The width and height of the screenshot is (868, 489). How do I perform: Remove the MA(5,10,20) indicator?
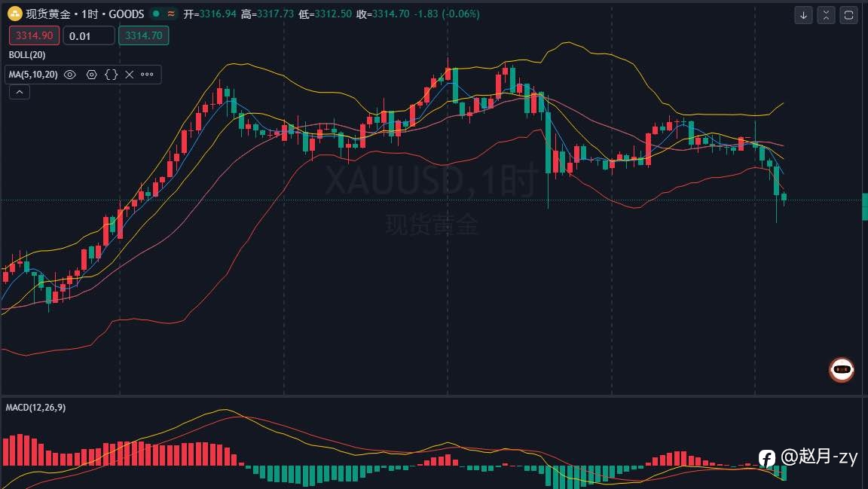(x=129, y=74)
